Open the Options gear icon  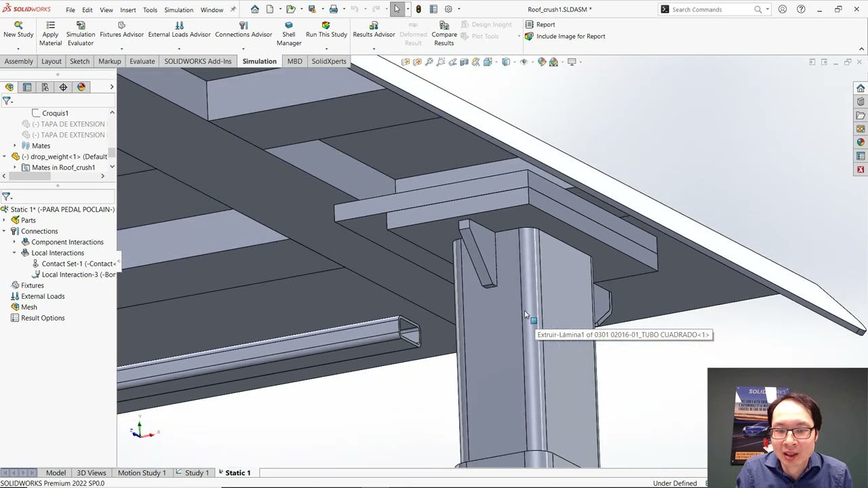tap(448, 9)
